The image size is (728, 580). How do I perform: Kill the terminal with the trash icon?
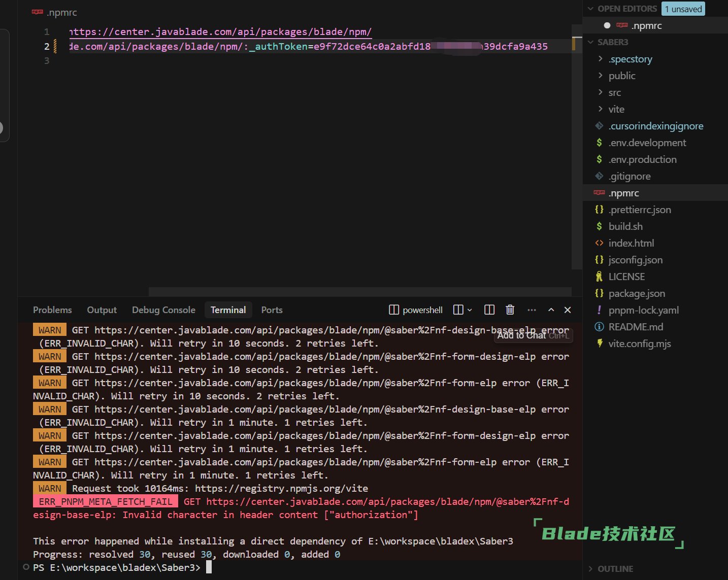click(x=510, y=310)
